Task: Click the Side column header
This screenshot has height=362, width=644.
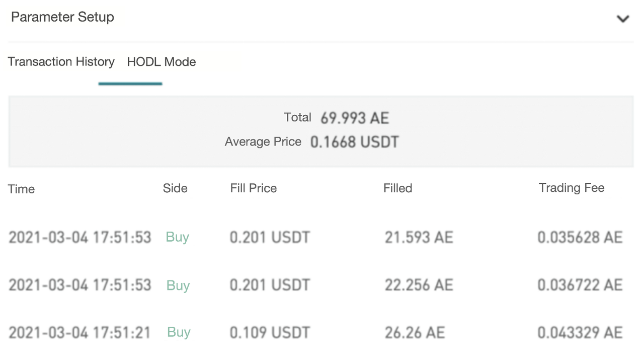Action: coord(175,188)
